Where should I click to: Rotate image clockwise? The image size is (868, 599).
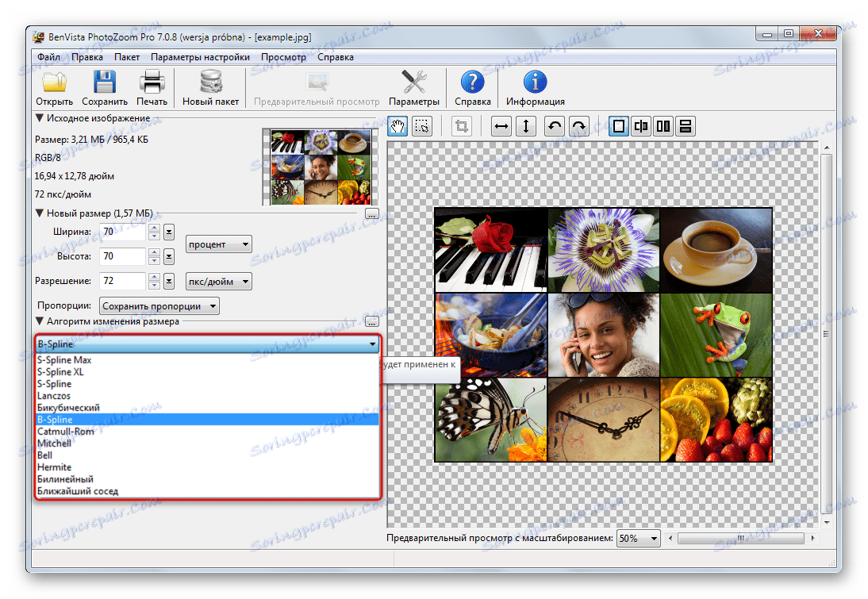tap(578, 126)
